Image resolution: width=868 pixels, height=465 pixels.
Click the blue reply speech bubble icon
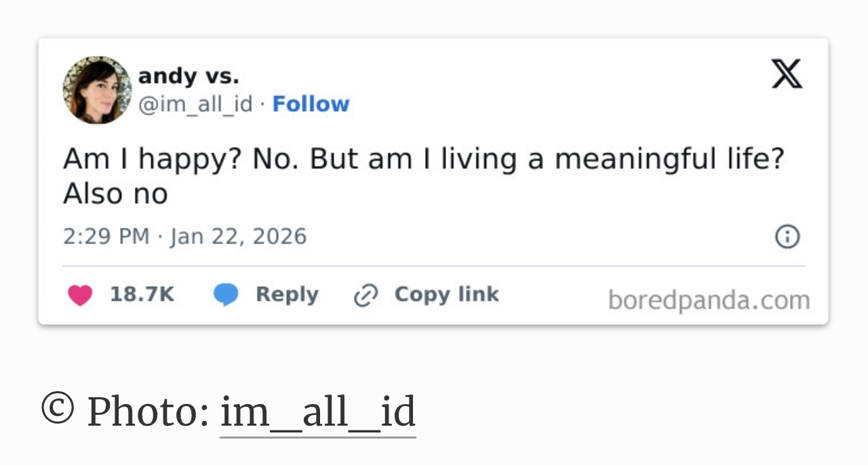(226, 295)
